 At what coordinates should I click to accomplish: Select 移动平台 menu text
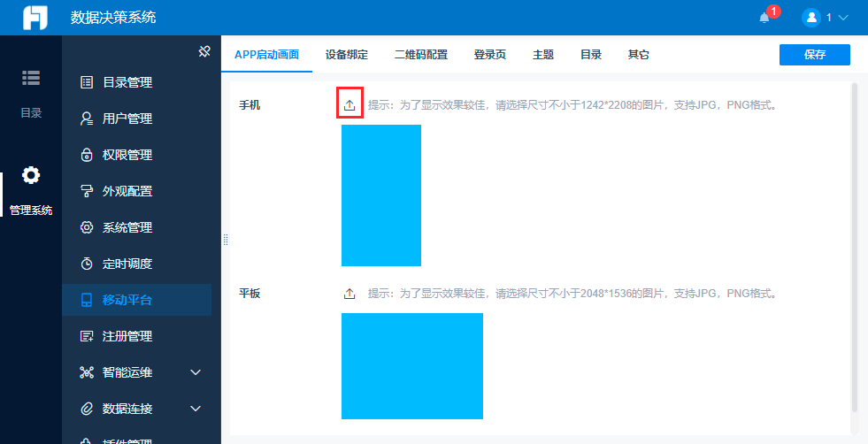[127, 300]
